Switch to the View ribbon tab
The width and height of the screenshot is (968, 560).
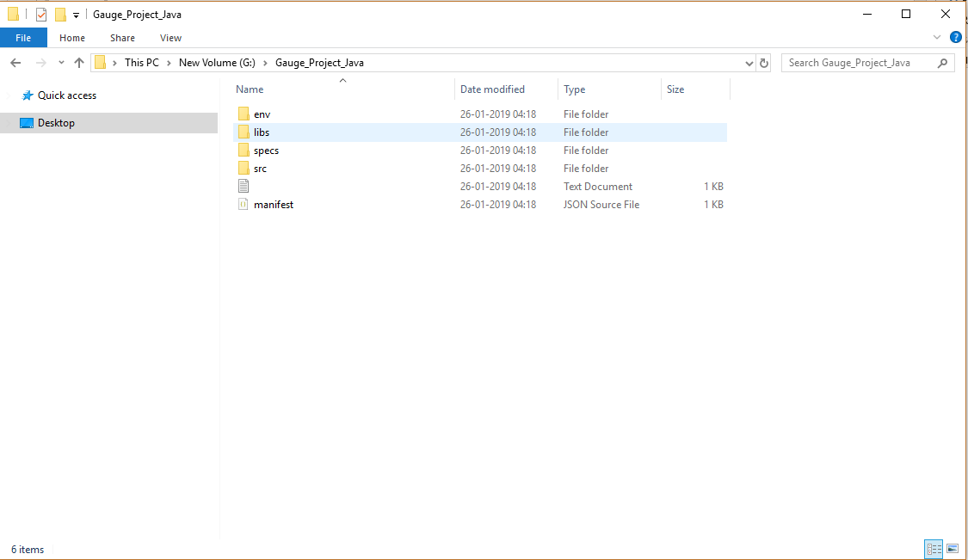(170, 38)
